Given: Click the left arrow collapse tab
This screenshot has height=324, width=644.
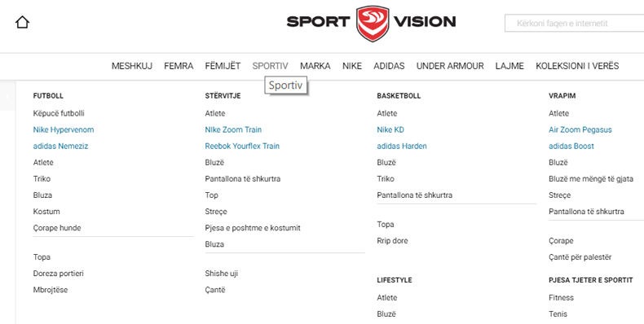Looking at the screenshot, I should coord(7,96).
